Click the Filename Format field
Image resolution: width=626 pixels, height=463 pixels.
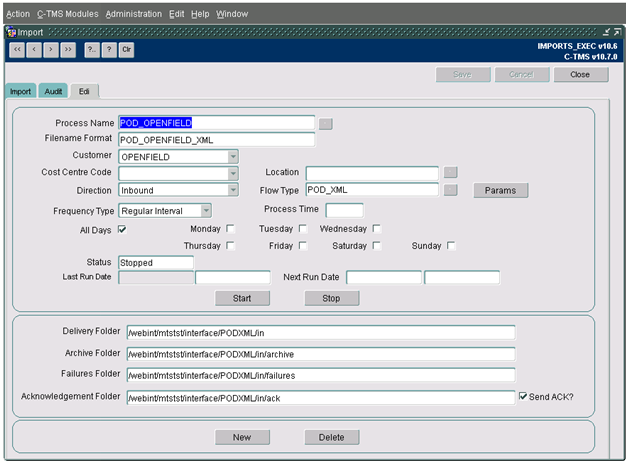pyautogui.click(x=216, y=140)
